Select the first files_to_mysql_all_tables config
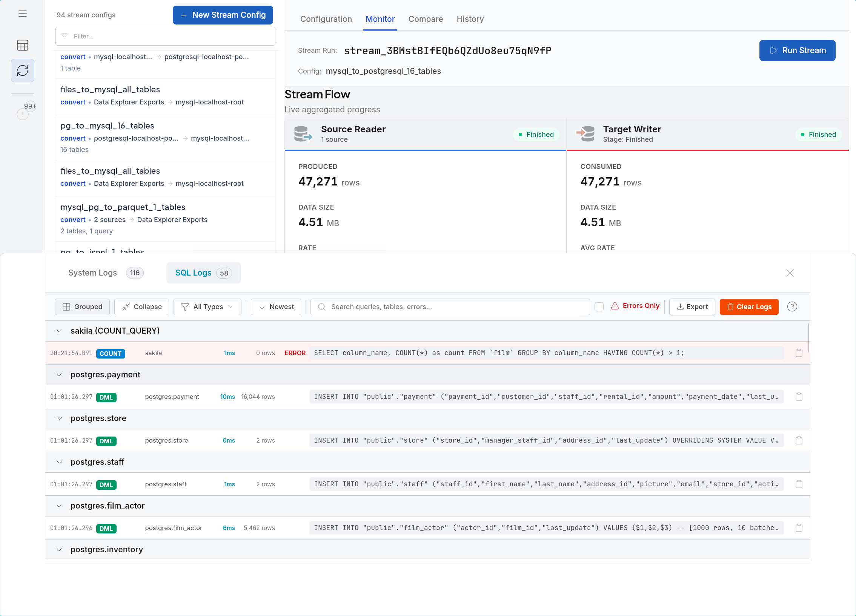 (x=165, y=97)
